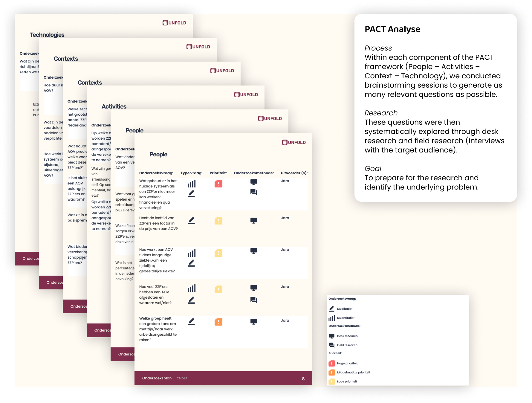Click monitor icon in 'Heeft de leeftijd' row
This screenshot has height=403, width=532.
click(254, 221)
